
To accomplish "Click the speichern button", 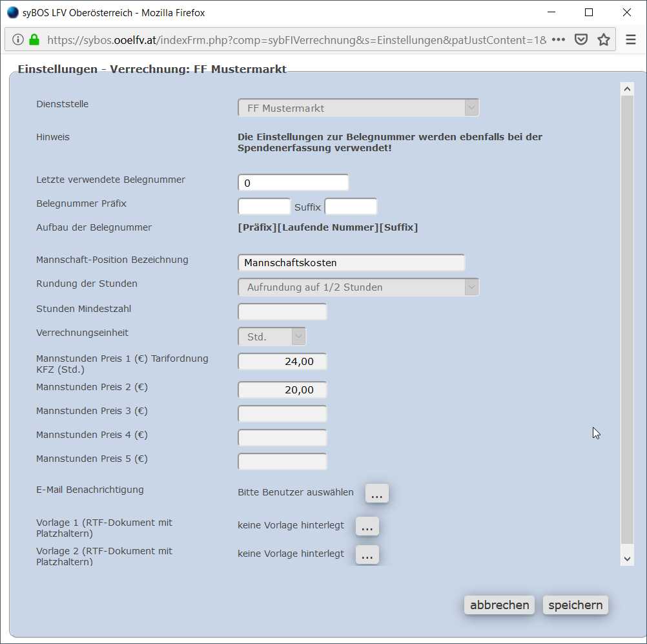I will coord(575,605).
